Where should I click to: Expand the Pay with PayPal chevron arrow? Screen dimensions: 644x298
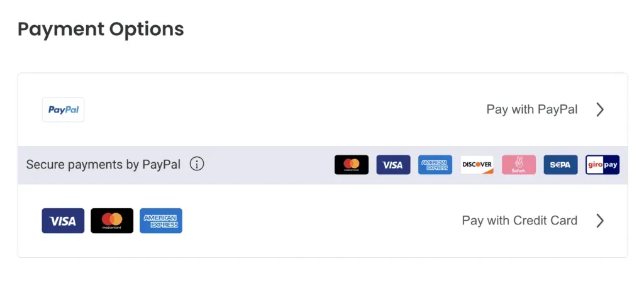pyautogui.click(x=600, y=109)
